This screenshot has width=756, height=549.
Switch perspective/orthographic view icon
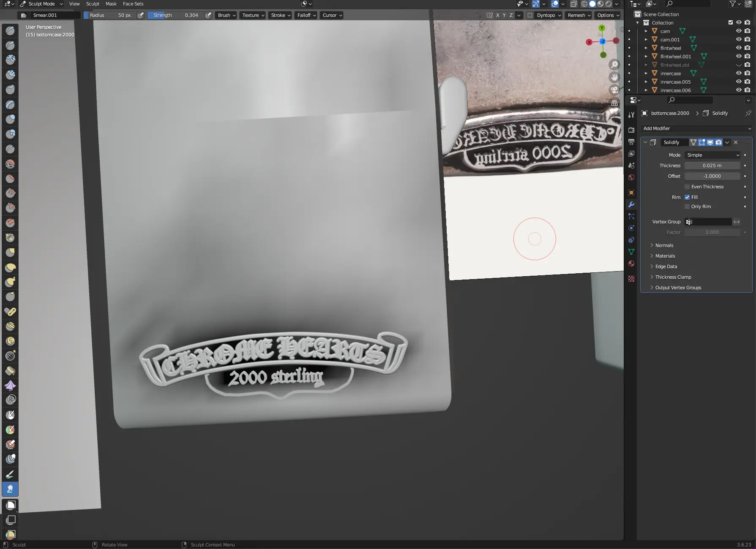(x=614, y=103)
